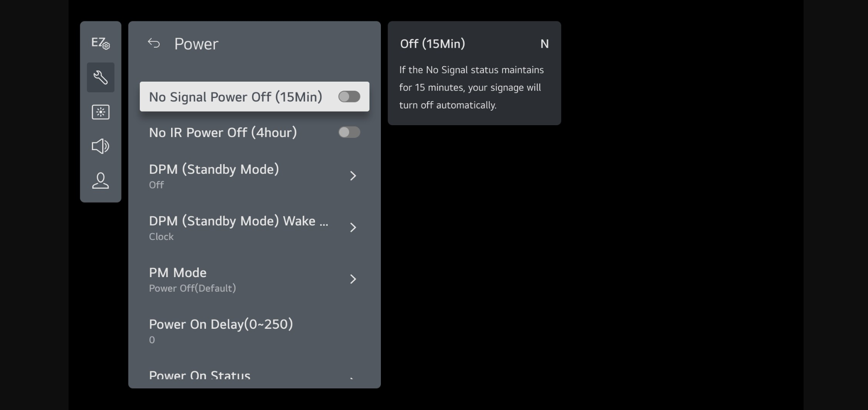Turn on No IR Power Off (4hour) switch
This screenshot has width=868, height=410.
(349, 132)
